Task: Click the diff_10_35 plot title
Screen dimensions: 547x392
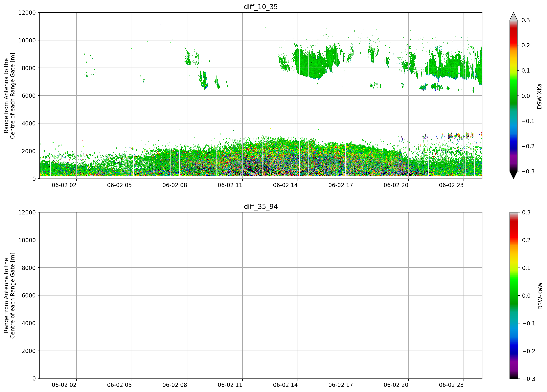Action: click(x=261, y=7)
